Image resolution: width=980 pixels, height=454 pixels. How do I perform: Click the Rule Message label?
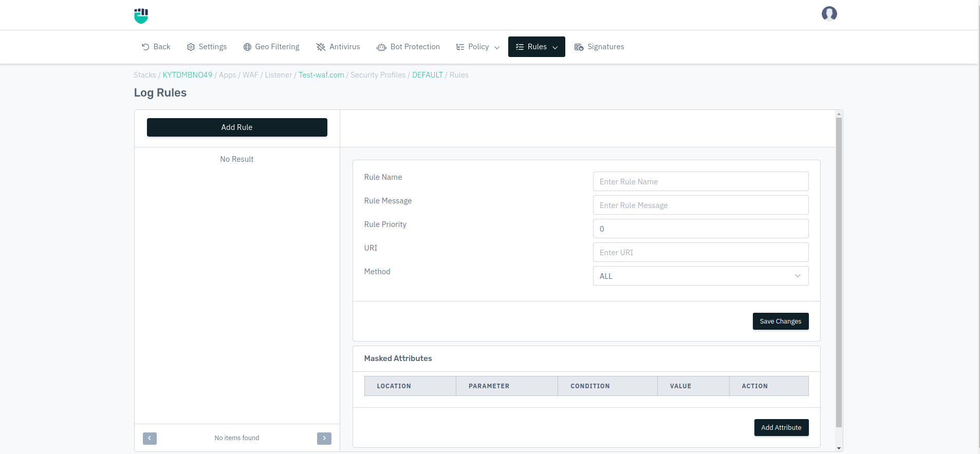tap(388, 201)
